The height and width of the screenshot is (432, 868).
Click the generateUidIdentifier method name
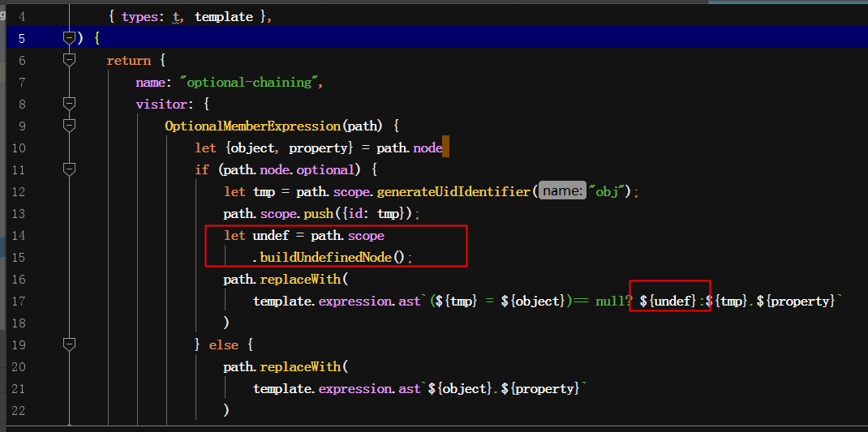[x=454, y=191]
